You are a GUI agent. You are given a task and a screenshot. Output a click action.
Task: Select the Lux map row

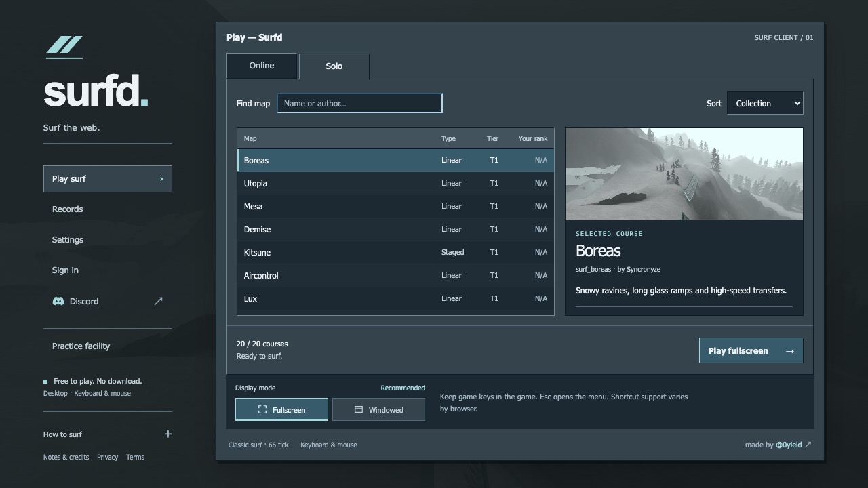[395, 299]
